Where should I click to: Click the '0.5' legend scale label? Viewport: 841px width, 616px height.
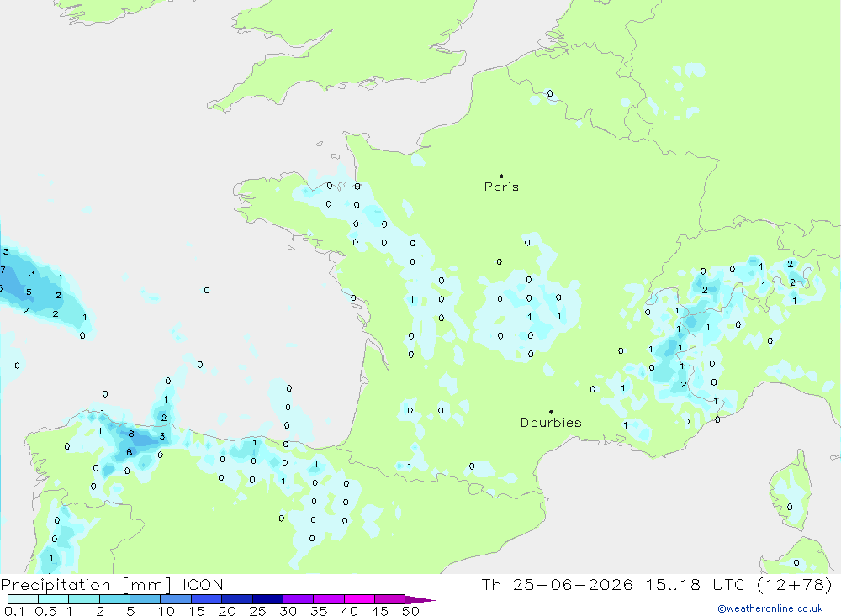point(45,611)
